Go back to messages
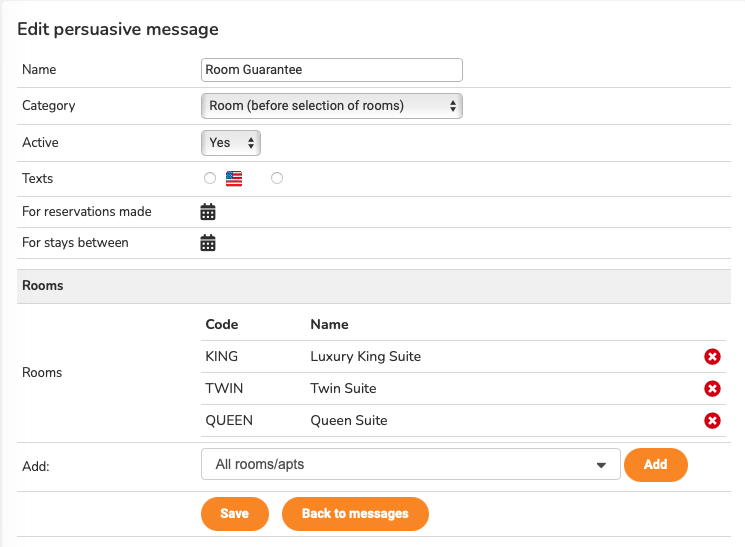Screen dimensions: 745x547 click(355, 513)
